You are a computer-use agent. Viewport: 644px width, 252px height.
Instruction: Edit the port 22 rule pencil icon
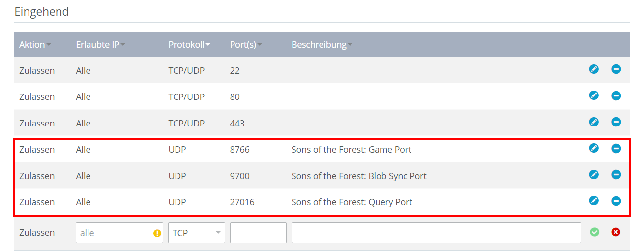point(594,69)
